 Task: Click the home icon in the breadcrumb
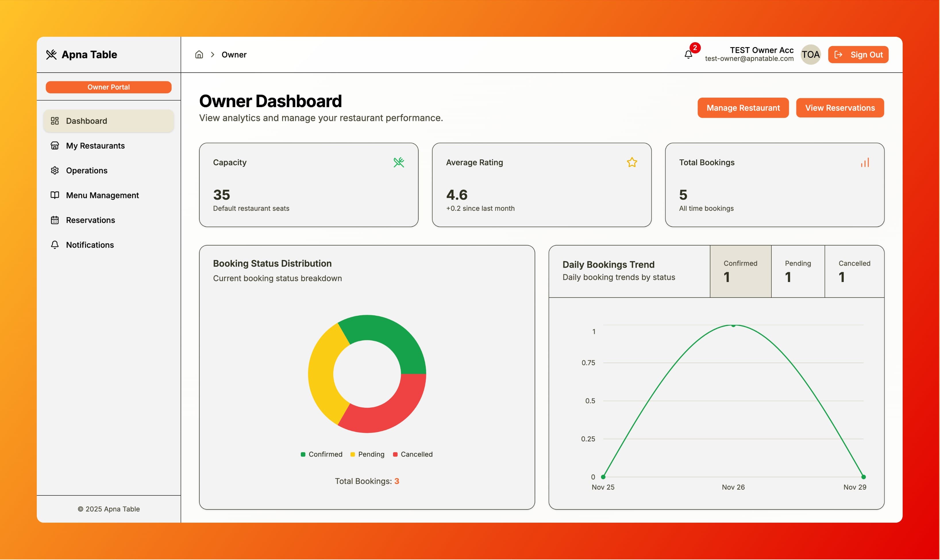pos(199,54)
